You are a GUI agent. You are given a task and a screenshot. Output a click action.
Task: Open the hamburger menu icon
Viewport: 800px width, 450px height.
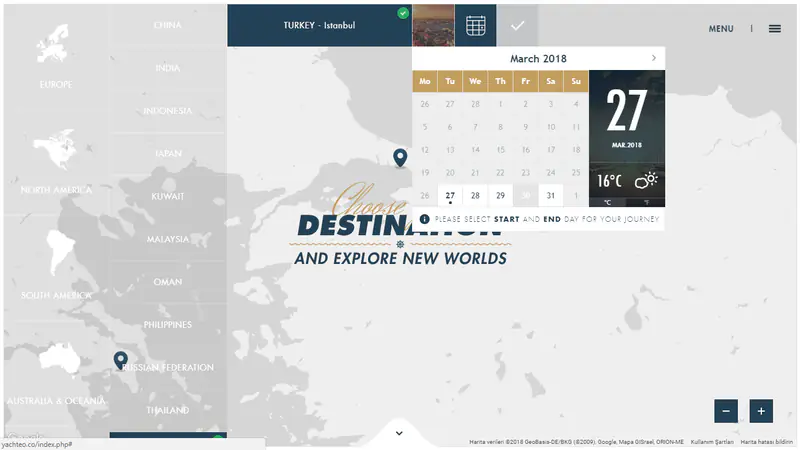774,29
